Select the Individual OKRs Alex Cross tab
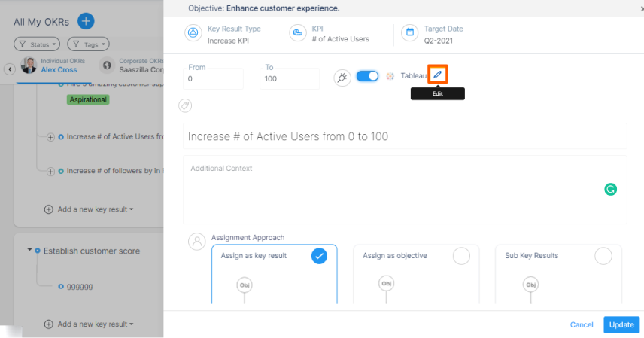The image size is (644, 338). (x=53, y=65)
